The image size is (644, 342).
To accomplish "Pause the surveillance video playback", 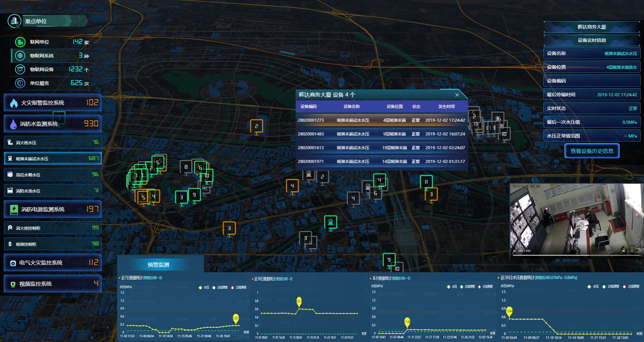I will [514, 251].
